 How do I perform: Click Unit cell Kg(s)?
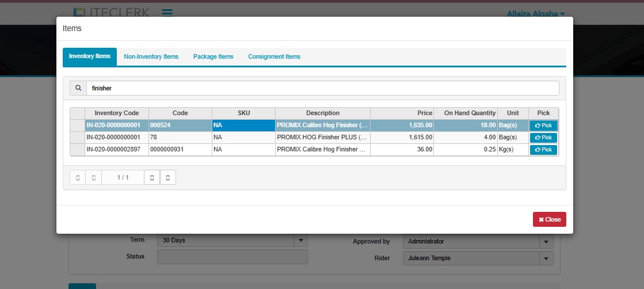513,149
